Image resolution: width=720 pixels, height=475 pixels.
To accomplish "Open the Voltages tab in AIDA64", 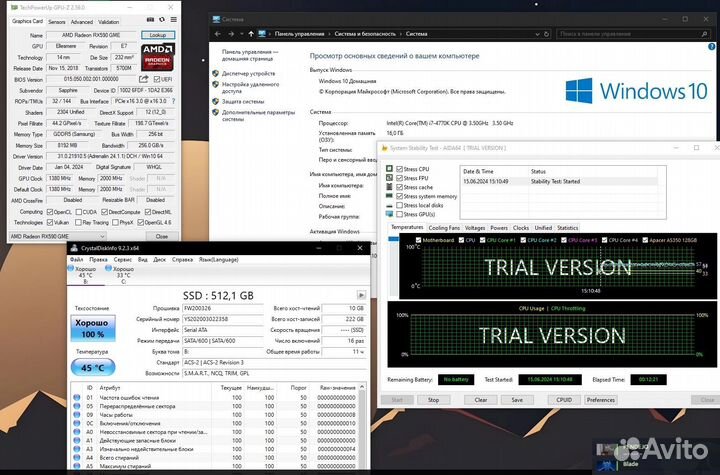I will coord(475,228).
